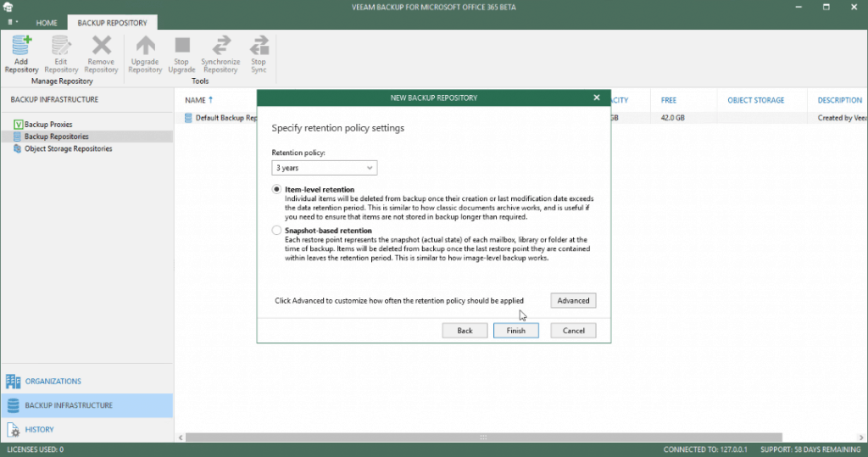This screenshot has width=868, height=457.
Task: Click the Stop Sync ribbon icon
Action: coord(259,53)
